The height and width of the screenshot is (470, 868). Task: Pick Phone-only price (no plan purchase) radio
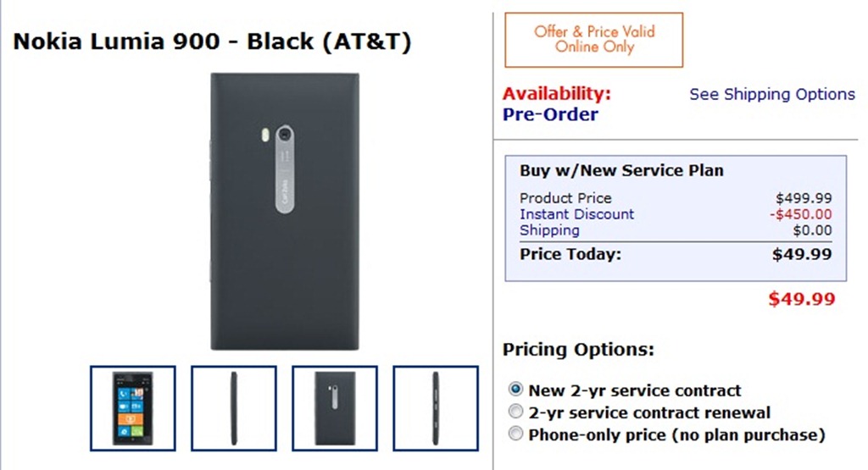coord(515,434)
